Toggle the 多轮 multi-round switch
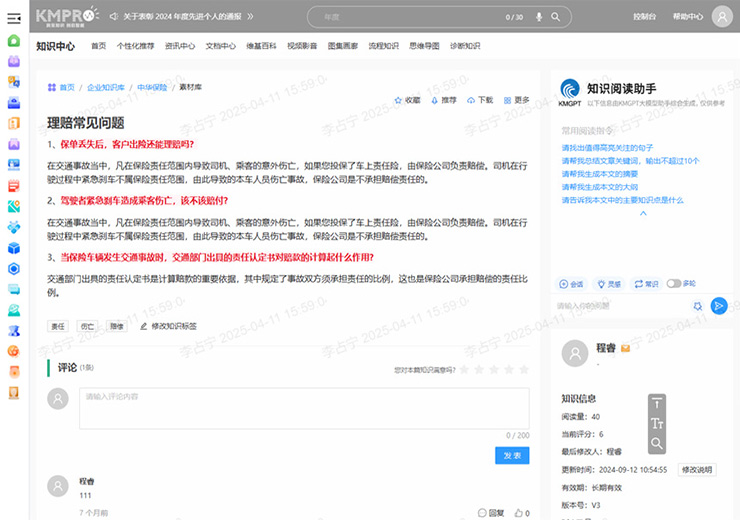740x520 pixels. pos(673,284)
